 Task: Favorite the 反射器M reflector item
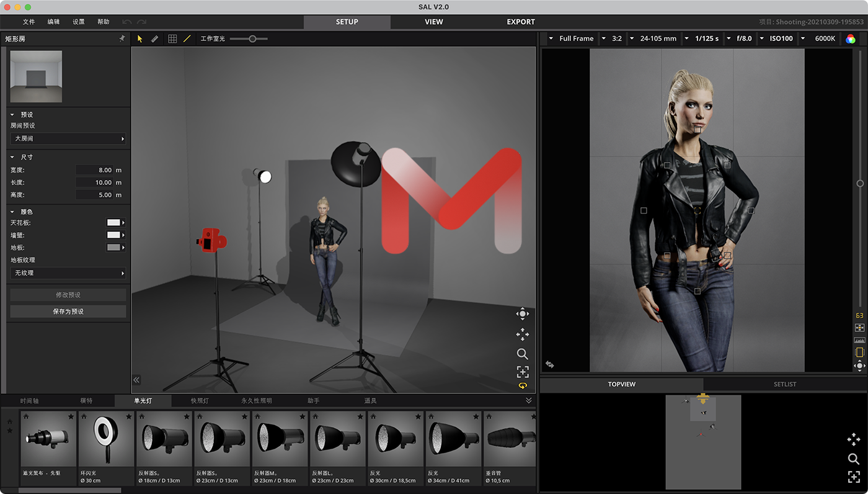point(302,416)
